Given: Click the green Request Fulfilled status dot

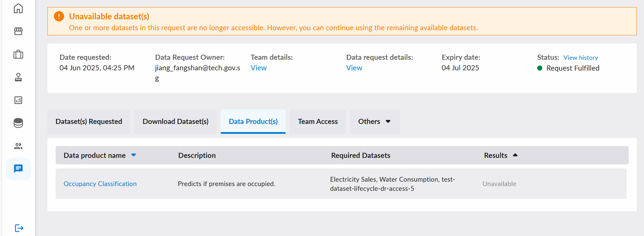Looking at the screenshot, I should [540, 68].
